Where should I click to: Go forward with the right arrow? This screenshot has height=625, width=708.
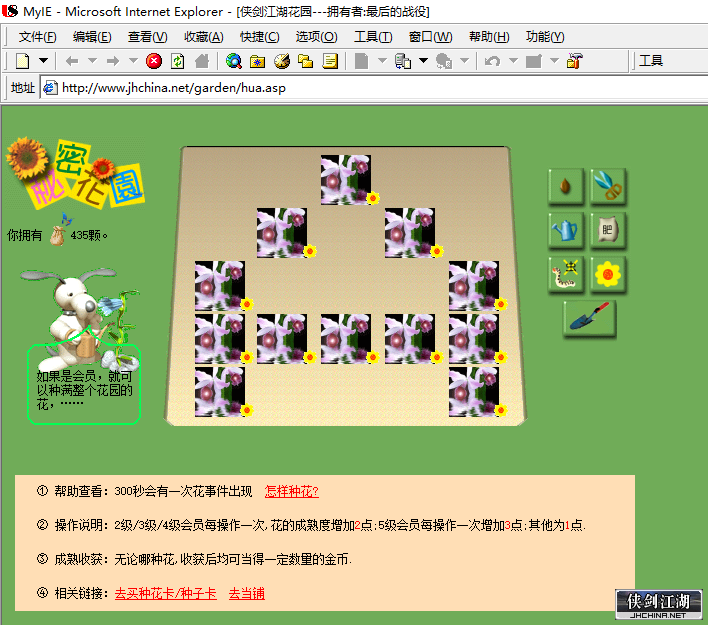113,61
